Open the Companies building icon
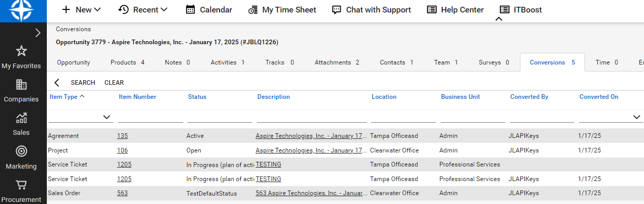 tap(21, 84)
